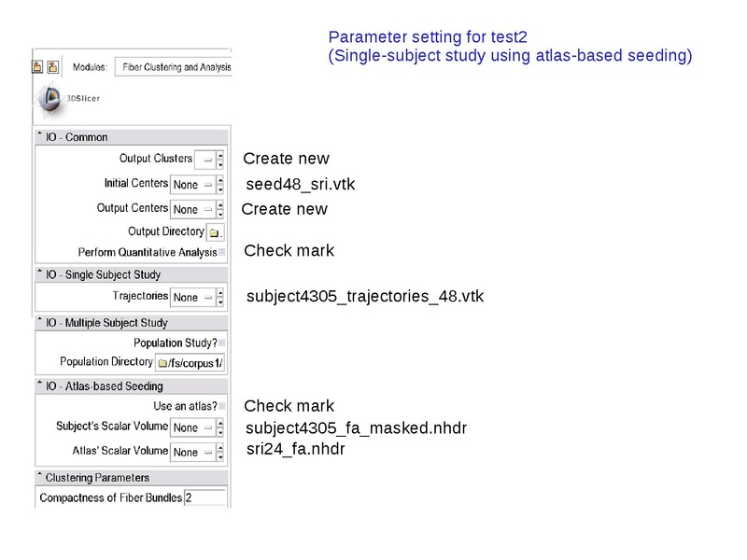This screenshot has width=747, height=560.
Task: Open the Output Directory folder browser icon
Action: tap(215, 231)
